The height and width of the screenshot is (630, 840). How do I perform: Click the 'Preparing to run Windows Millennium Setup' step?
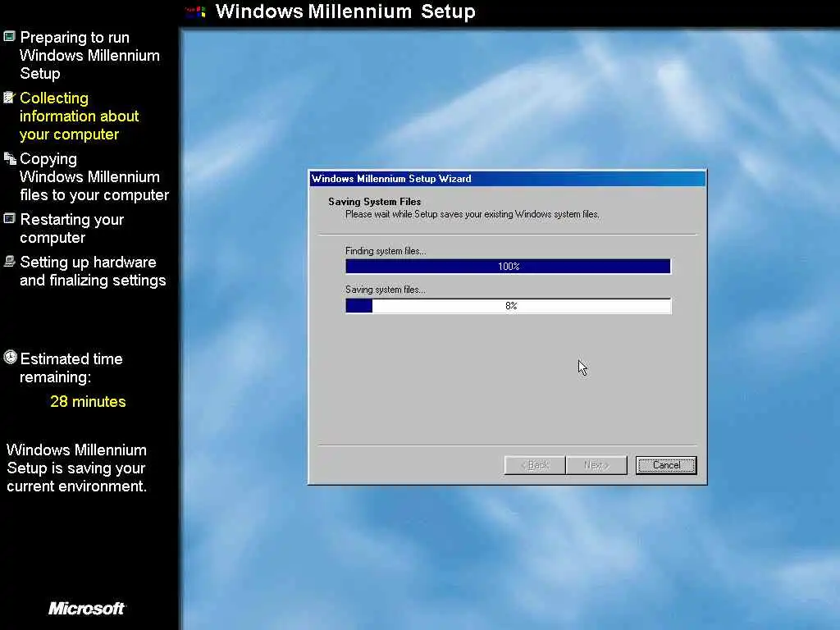[89, 55]
